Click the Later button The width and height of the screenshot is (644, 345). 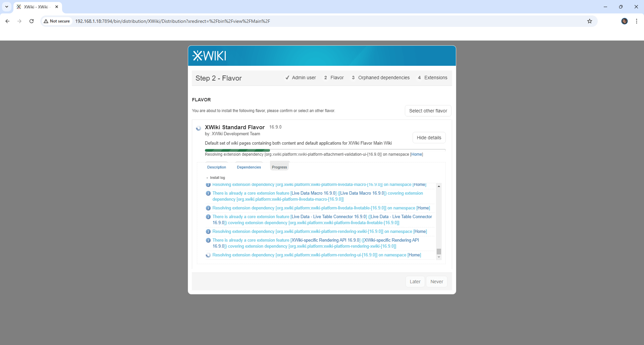tap(415, 282)
